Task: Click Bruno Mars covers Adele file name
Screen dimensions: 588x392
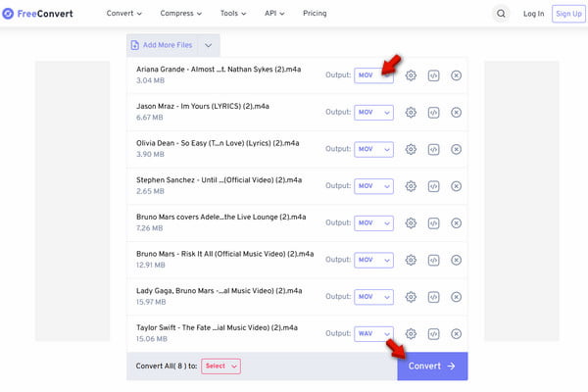Action: (220, 217)
